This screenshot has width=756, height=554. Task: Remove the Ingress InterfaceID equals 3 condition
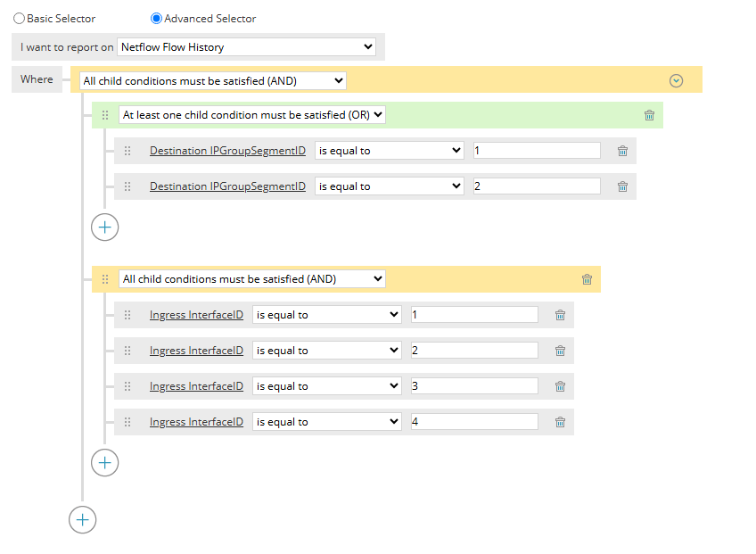[560, 386]
